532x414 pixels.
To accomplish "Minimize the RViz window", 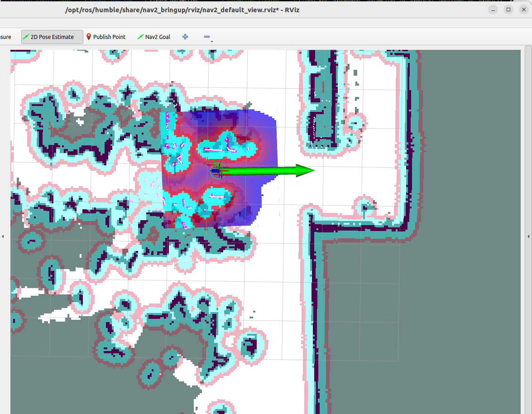I will pyautogui.click(x=493, y=10).
